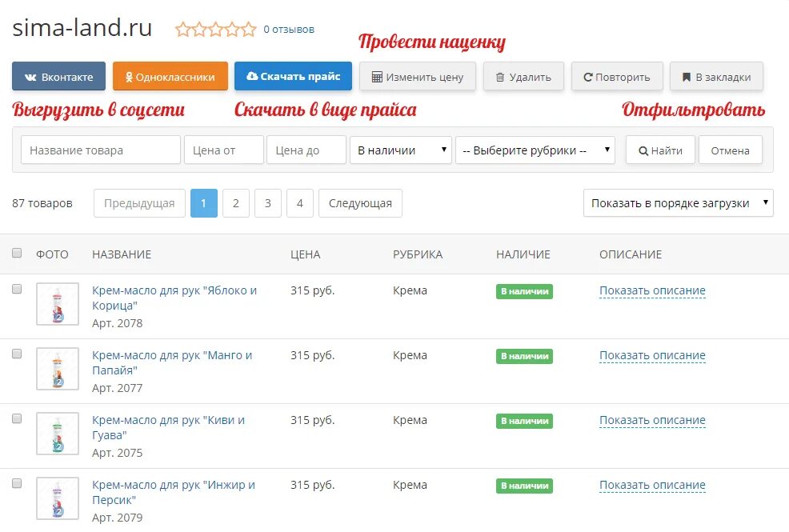Click ЦЕНА column header

point(306,254)
